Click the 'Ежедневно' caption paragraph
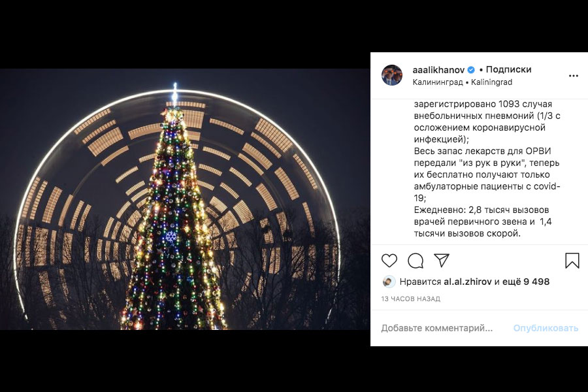Screen dimensions: 588x392 482,221
